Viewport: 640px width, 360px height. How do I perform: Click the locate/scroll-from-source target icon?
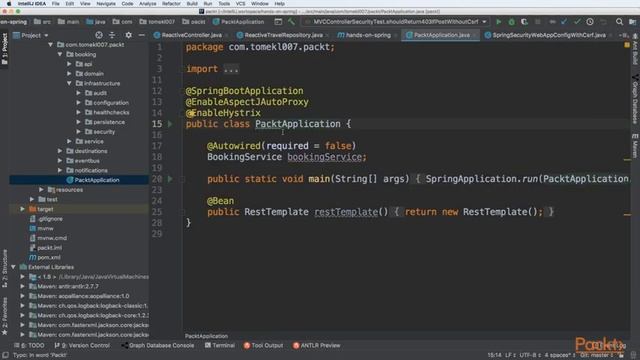tap(99, 35)
